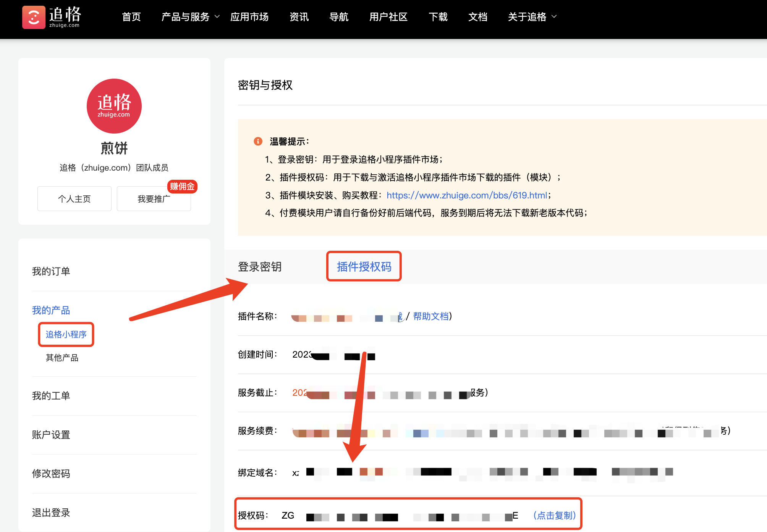
Task: Click the Zhuige logo in header
Action: [x=52, y=17]
